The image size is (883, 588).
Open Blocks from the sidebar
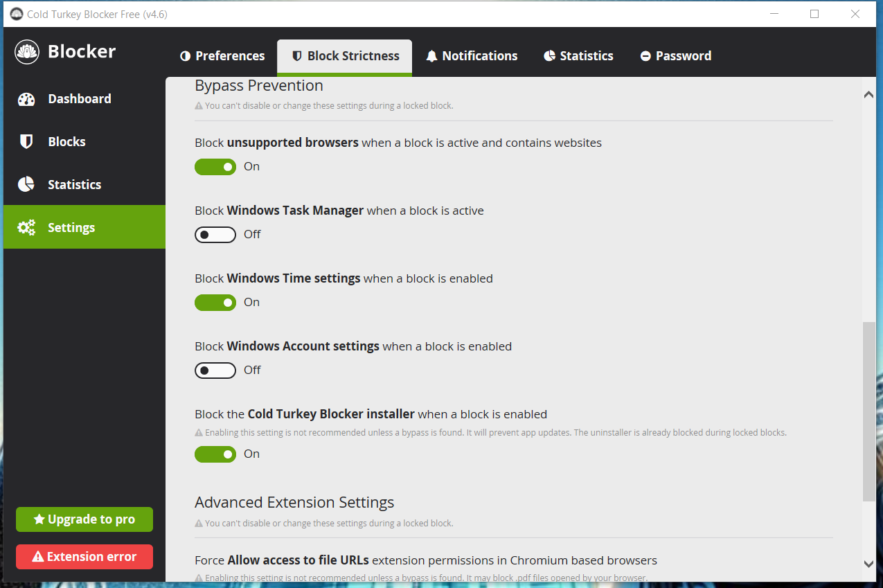coord(84,142)
